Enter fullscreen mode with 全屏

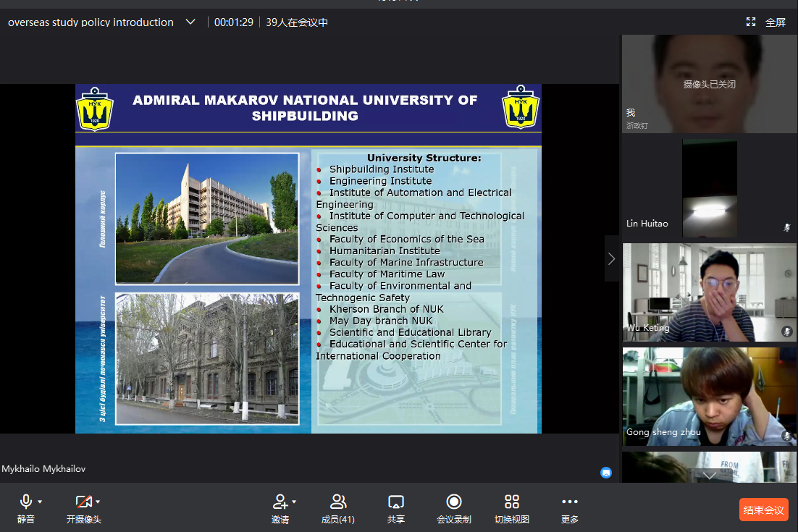(767, 22)
